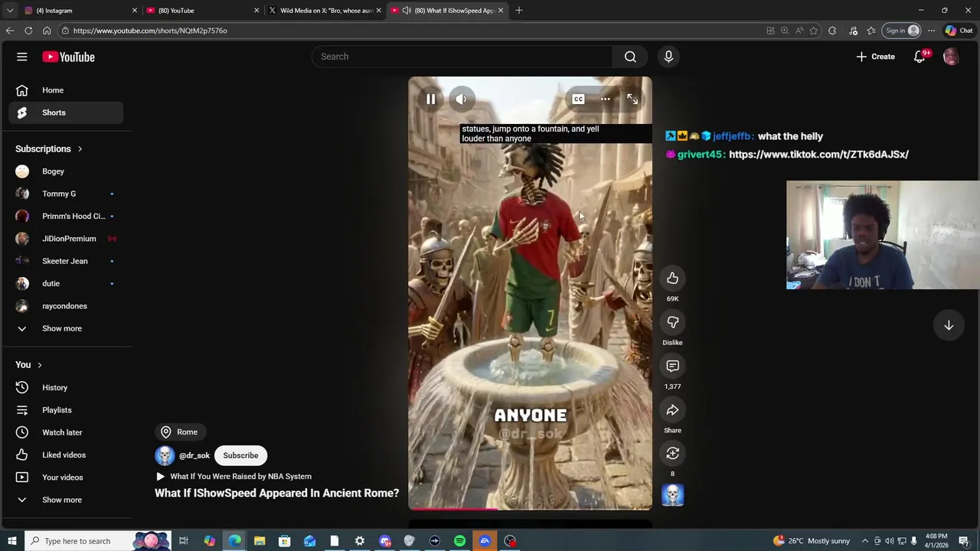Open the YouTube hamburger guide menu

point(22,57)
